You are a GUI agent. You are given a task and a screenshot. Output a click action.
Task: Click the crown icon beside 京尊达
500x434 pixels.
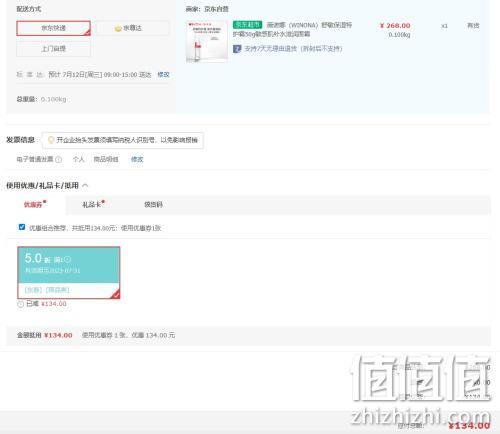(118, 28)
